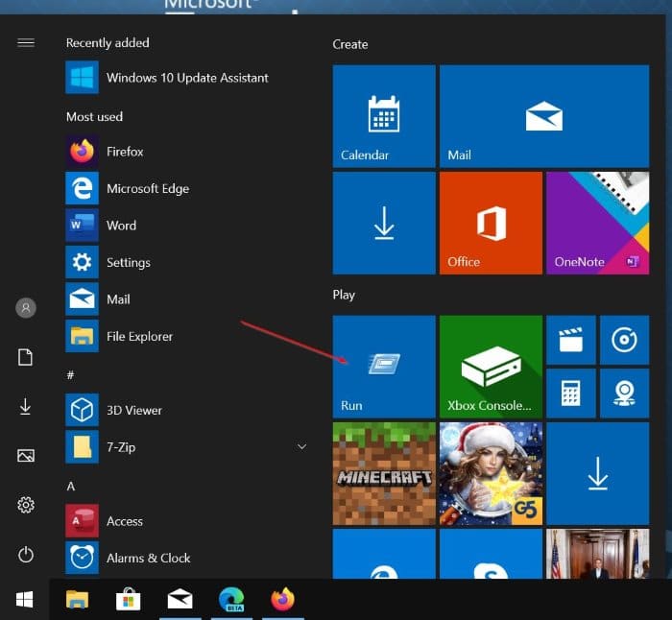Viewport: 672px width, 620px height.
Task: Launch Word from the Most used list
Action: click(187, 226)
